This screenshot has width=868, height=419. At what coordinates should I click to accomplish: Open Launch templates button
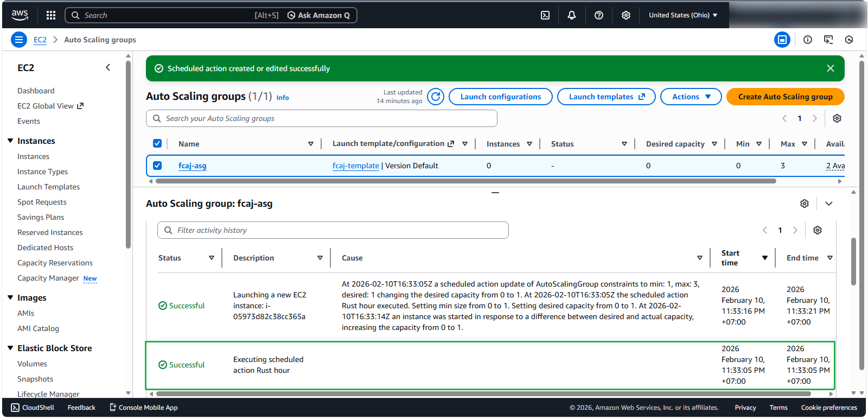point(607,97)
